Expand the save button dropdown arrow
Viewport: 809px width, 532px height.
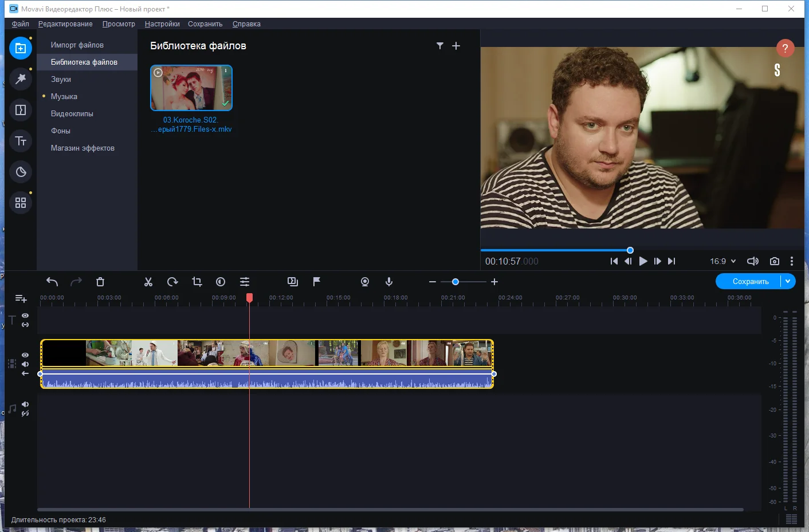point(788,281)
